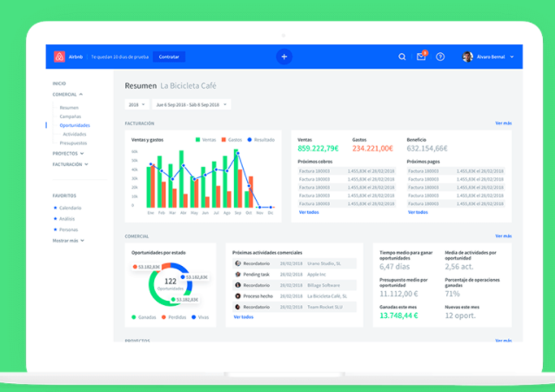Open the 2018 year dropdown
Viewport: 555px width, 392px height.
point(136,104)
